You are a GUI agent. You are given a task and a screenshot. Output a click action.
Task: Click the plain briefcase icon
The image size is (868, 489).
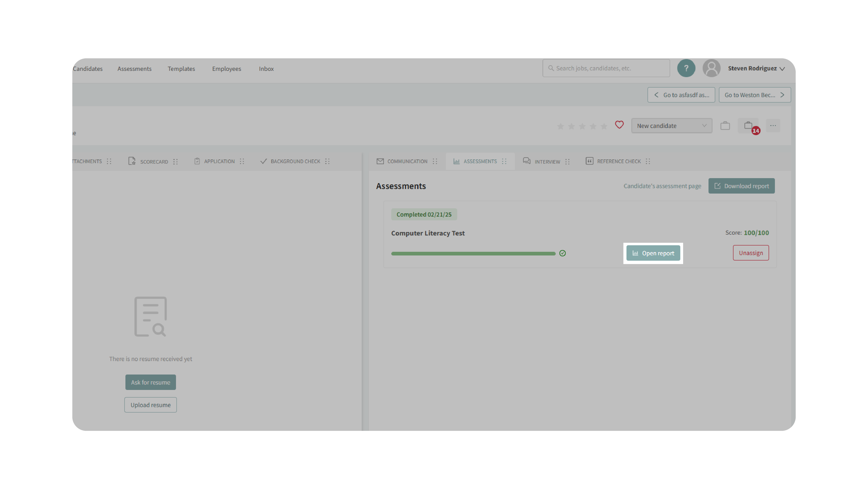point(725,126)
